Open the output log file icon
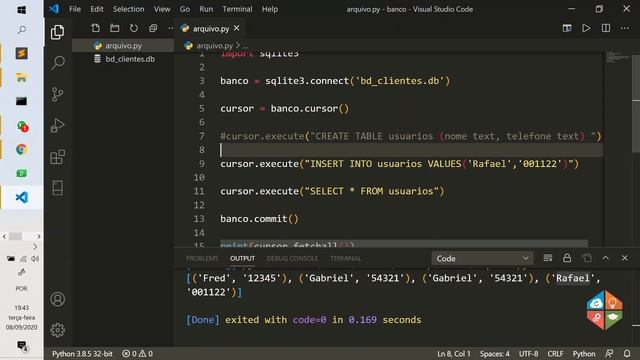 pos(587,258)
